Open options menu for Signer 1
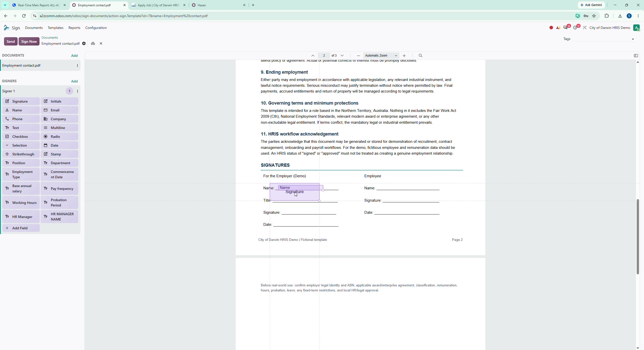644x350 pixels. pos(77,91)
